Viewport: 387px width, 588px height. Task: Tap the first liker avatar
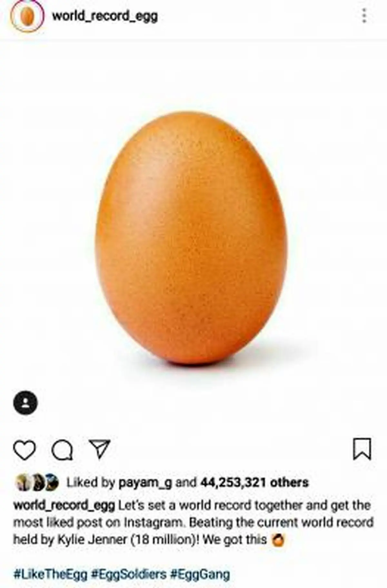click(23, 483)
